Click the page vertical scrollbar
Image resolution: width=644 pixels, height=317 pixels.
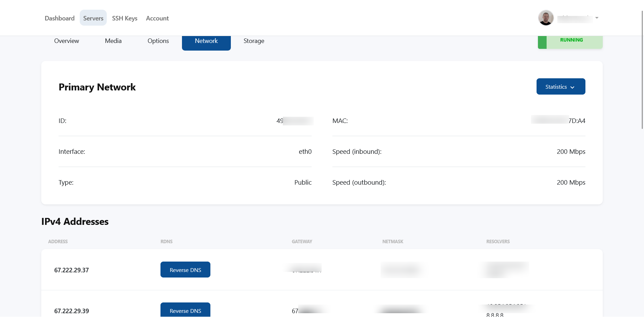pos(642,69)
